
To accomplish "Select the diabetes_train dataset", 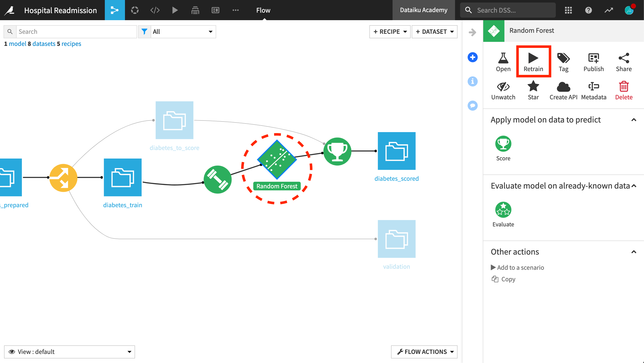I will click(123, 177).
